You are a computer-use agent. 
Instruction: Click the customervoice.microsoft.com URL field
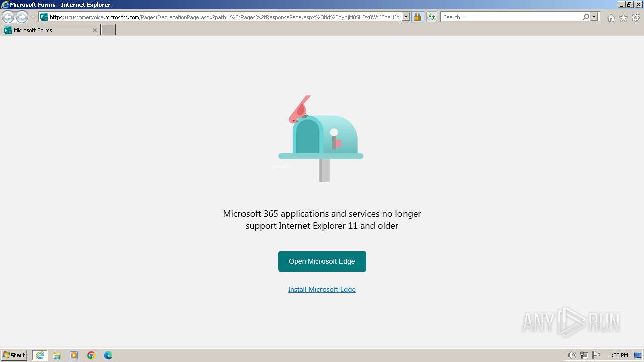(224, 17)
